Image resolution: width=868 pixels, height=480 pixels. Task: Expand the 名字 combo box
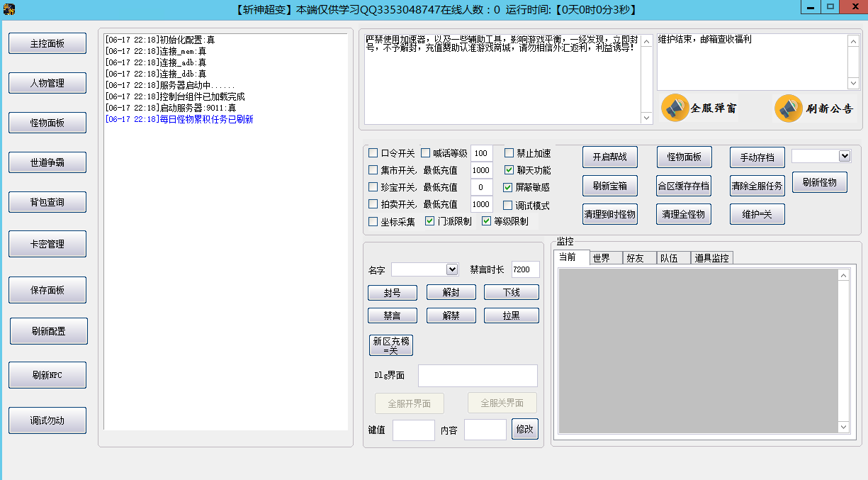pyautogui.click(x=452, y=269)
